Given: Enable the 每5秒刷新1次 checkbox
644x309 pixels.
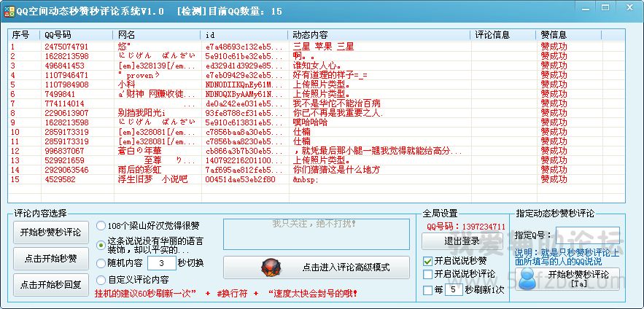Looking at the screenshot, I should (x=427, y=290).
